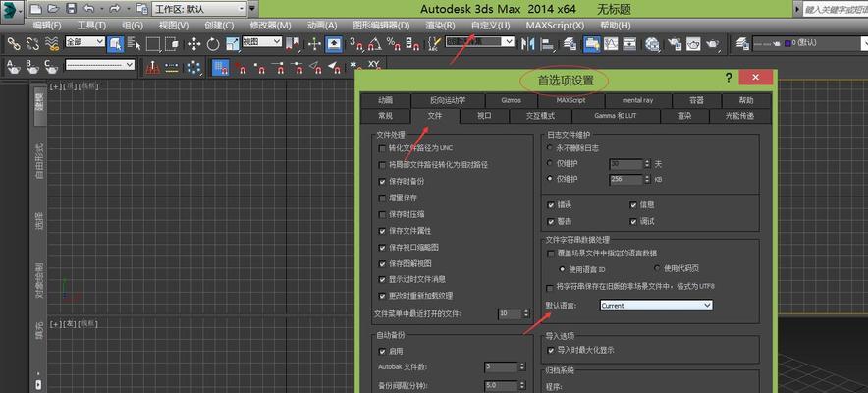Click the New Scene icon in quick access toolbar
Image resolution: width=868 pixels, height=393 pixels.
(x=36, y=10)
